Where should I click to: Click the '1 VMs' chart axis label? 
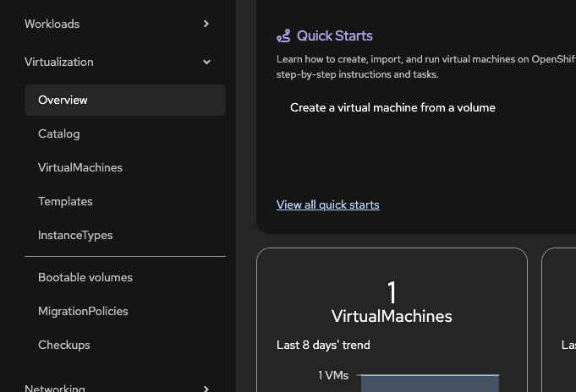click(333, 375)
